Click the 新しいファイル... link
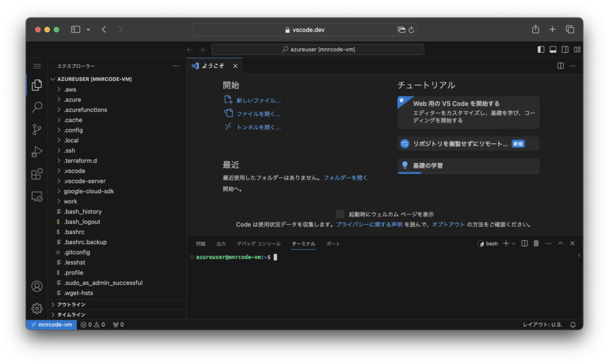Viewport: 609px width, 364px height. coord(259,101)
